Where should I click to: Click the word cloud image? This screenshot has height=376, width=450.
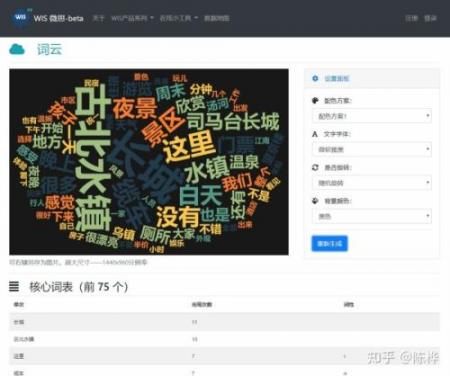149,162
